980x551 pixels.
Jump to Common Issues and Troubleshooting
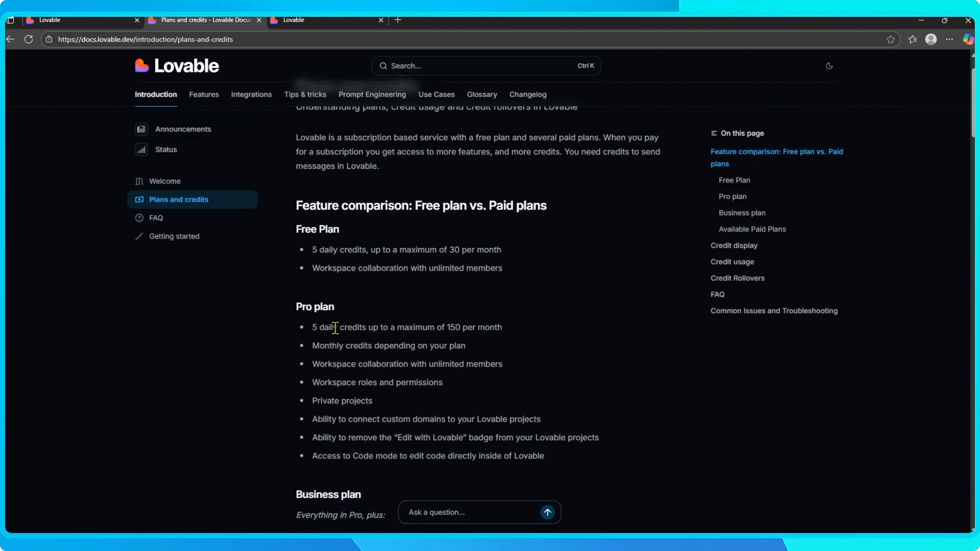pyautogui.click(x=774, y=311)
